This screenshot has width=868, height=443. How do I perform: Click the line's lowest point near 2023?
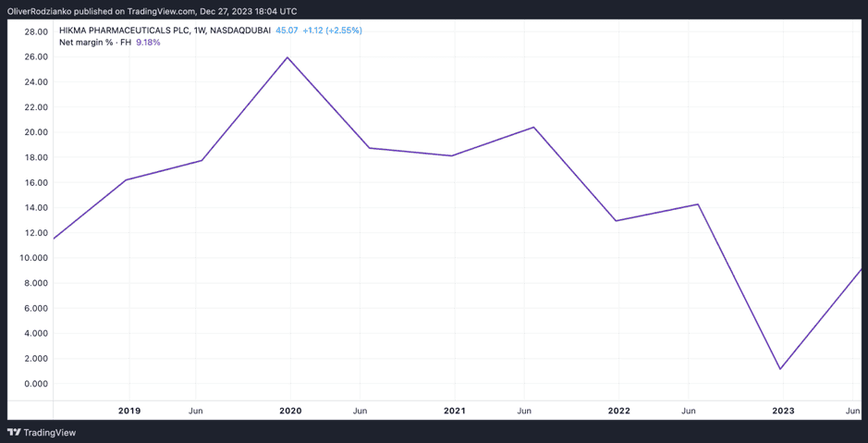click(x=781, y=369)
